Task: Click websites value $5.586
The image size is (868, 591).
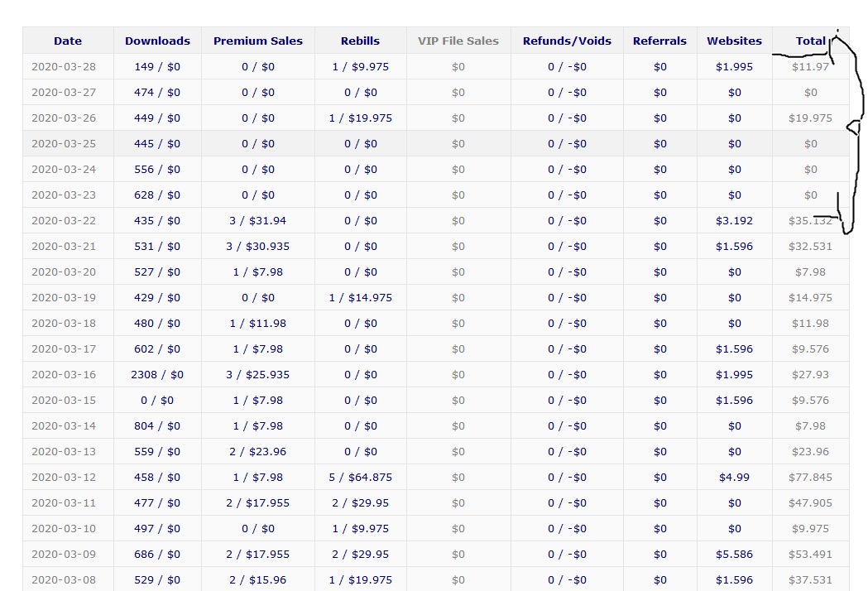Action: [x=734, y=555]
